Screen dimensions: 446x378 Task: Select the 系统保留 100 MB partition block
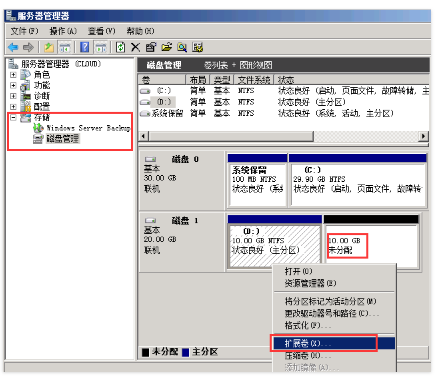tap(257, 180)
